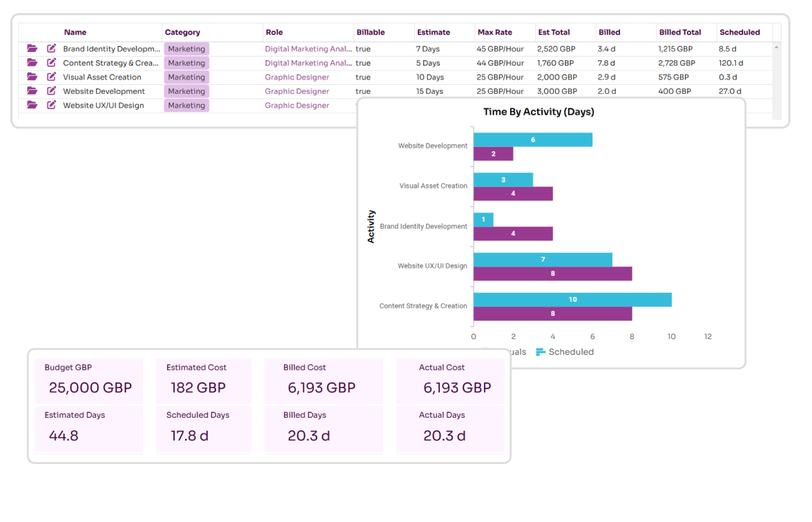
Task: Open the folder icon for Content Strategy & Creation
Action: click(x=32, y=63)
